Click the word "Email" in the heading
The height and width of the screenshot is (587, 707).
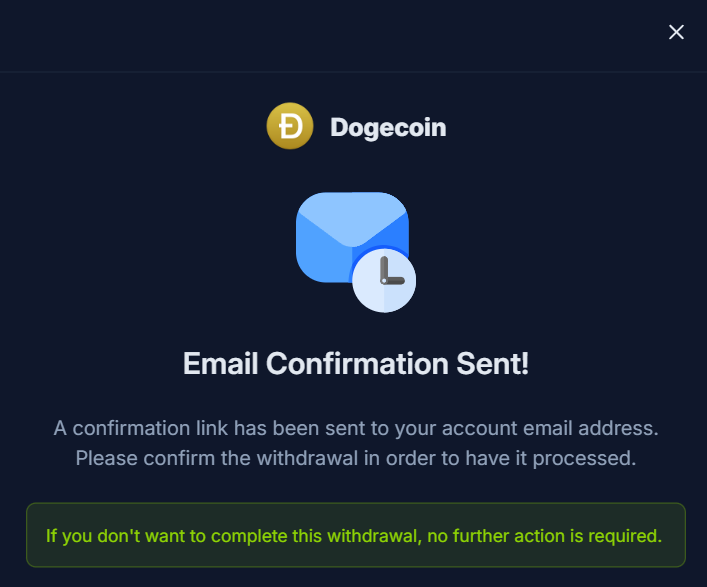coord(220,363)
